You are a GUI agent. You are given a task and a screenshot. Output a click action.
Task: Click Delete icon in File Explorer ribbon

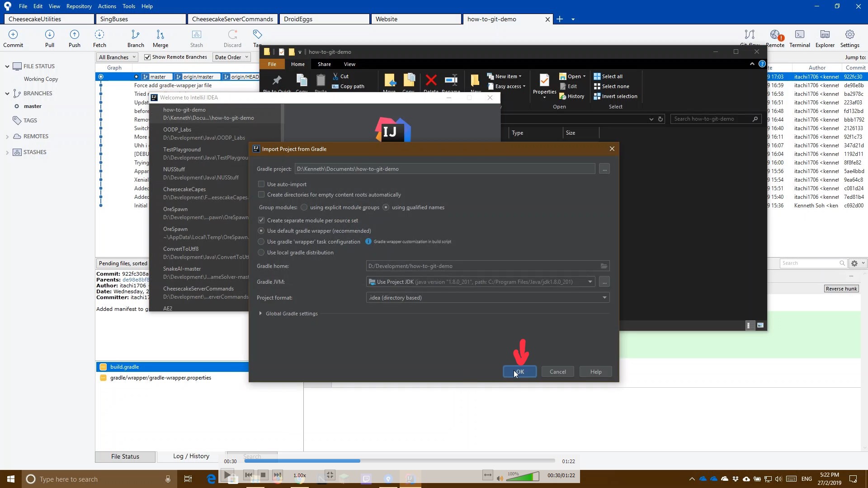(431, 80)
